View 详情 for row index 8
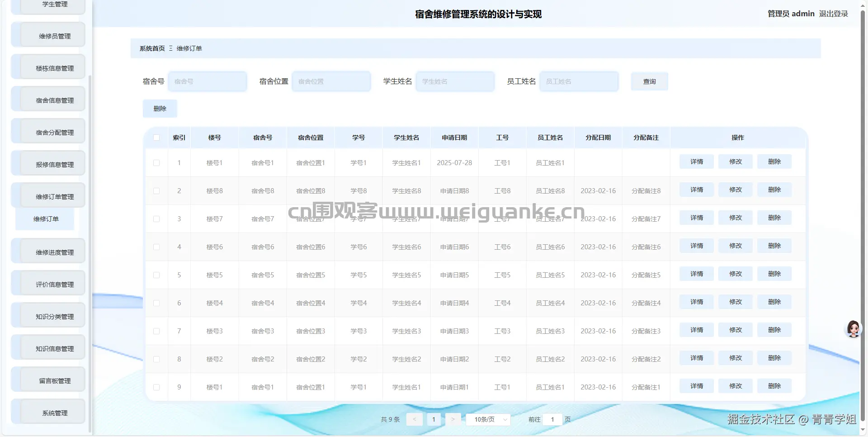The image size is (868, 437). tap(697, 358)
